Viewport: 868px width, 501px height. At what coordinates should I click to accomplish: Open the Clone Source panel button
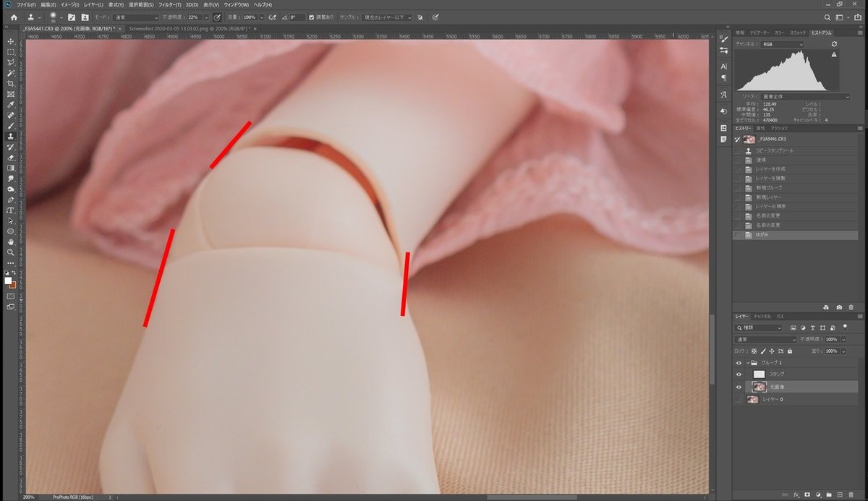[85, 17]
